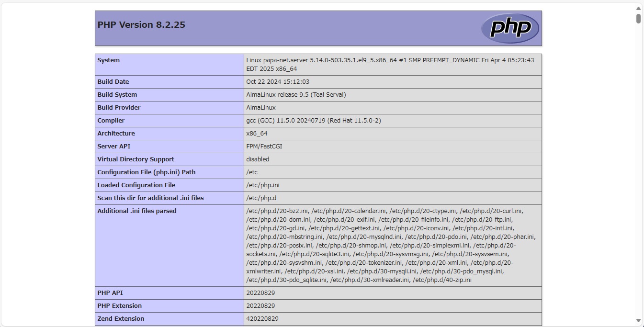Click the PHP Version 8.2.25 heading
This screenshot has width=644, height=327.
pos(141,25)
